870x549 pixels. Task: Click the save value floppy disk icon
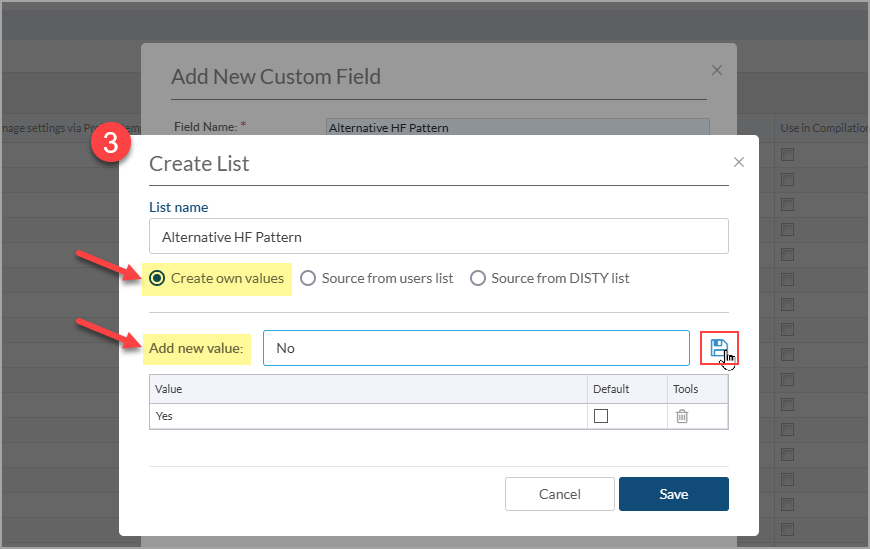click(718, 348)
